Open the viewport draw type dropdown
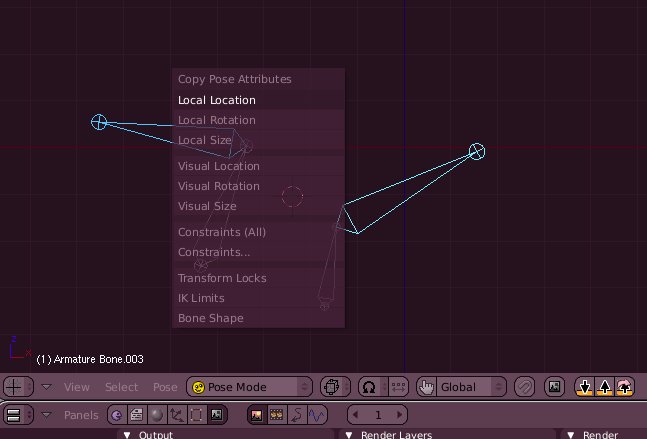Viewport: 647px width, 439px height. click(335, 387)
